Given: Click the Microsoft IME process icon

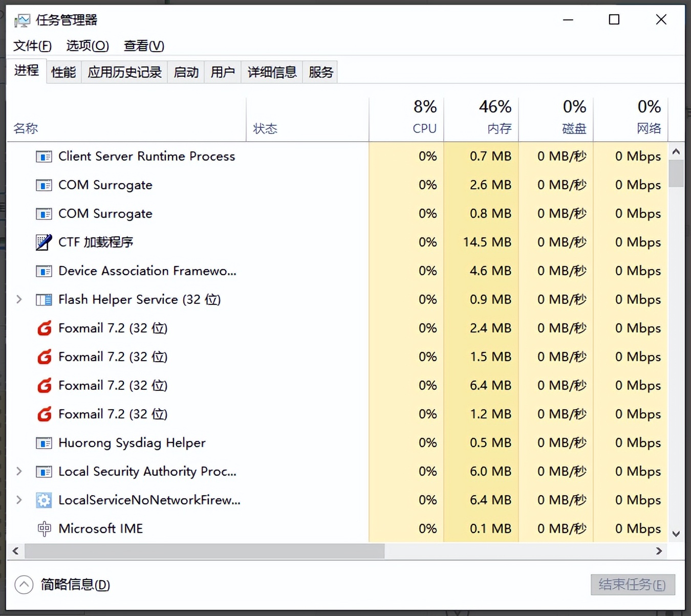Looking at the screenshot, I should pyautogui.click(x=44, y=529).
